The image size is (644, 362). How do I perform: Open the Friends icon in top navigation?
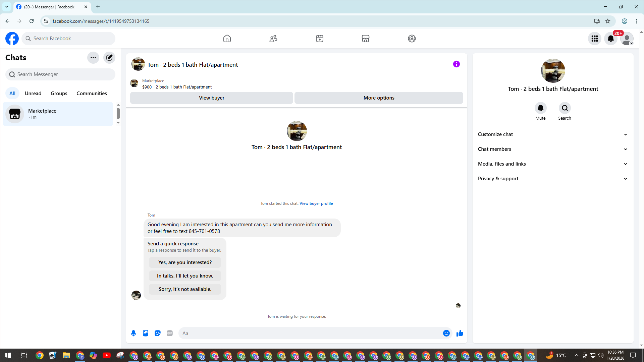point(273,39)
